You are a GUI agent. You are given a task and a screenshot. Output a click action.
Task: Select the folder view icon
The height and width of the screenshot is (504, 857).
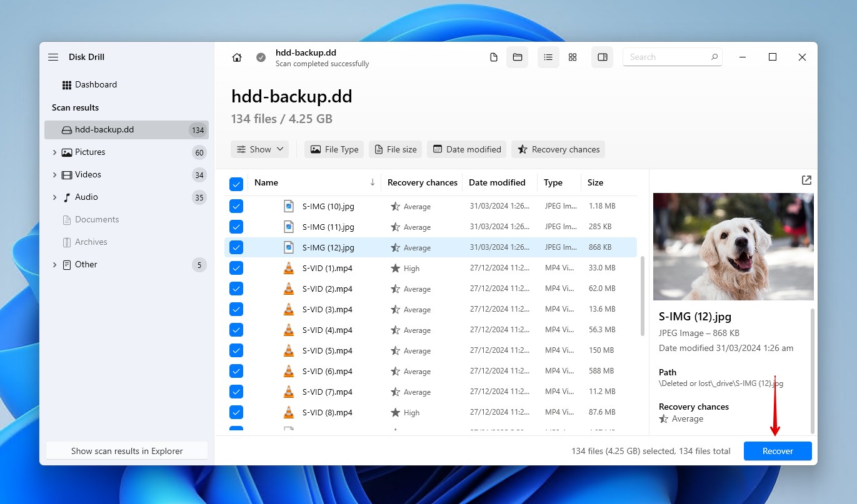(x=517, y=57)
